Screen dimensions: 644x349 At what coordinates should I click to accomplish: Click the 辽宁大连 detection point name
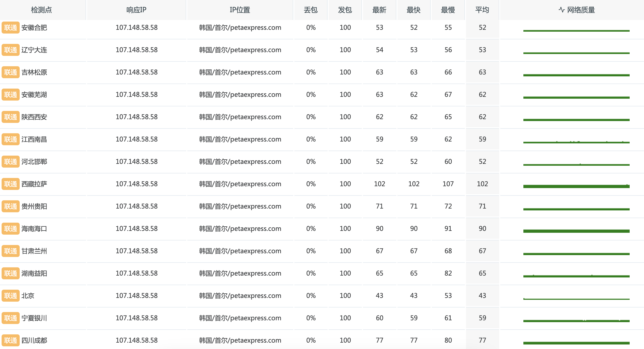point(34,50)
